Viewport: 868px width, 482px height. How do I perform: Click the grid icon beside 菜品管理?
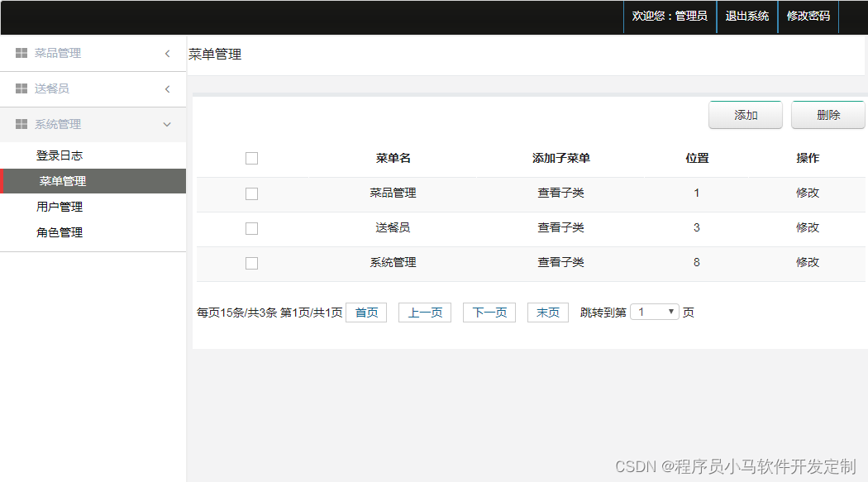pyautogui.click(x=21, y=53)
